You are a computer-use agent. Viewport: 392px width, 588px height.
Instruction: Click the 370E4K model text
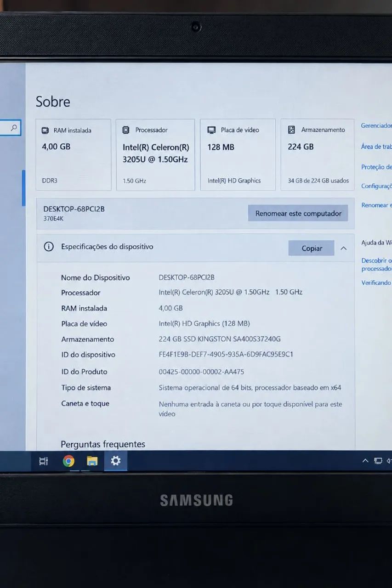click(x=53, y=219)
